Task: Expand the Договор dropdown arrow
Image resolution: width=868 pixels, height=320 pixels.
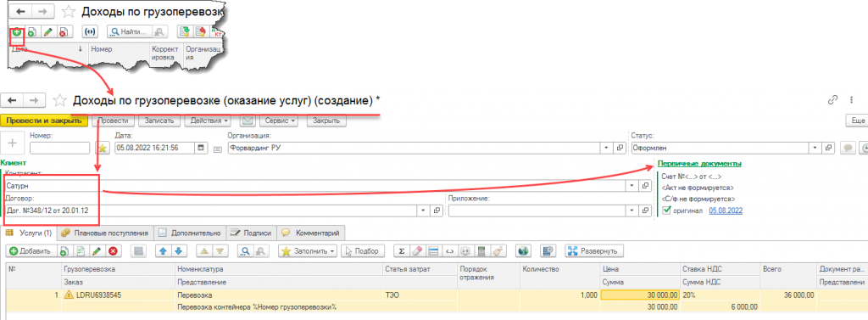Action: [424, 211]
